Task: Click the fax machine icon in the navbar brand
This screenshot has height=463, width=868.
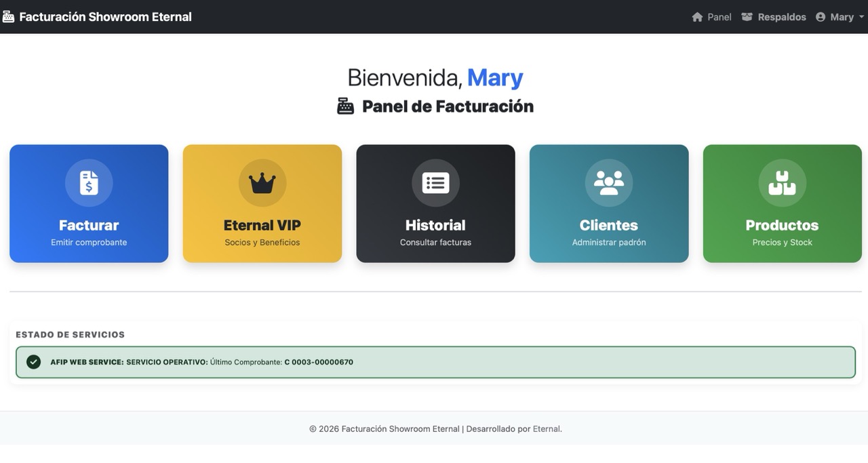Action: click(x=9, y=16)
